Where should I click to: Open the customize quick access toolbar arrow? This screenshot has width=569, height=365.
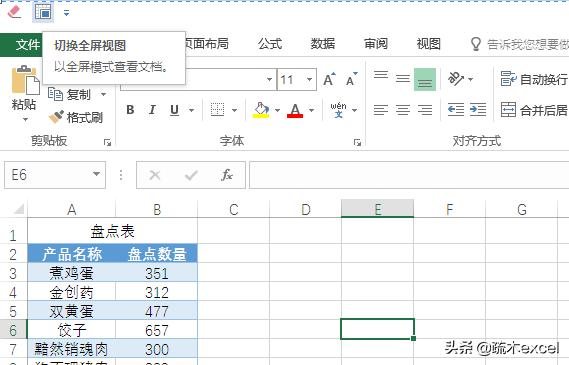(x=66, y=13)
